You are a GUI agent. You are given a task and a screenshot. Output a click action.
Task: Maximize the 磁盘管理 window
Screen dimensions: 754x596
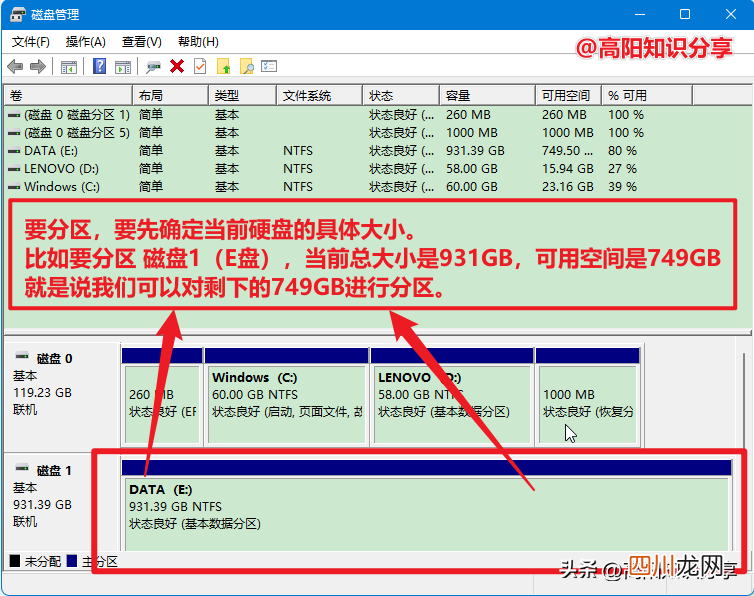[x=685, y=14]
